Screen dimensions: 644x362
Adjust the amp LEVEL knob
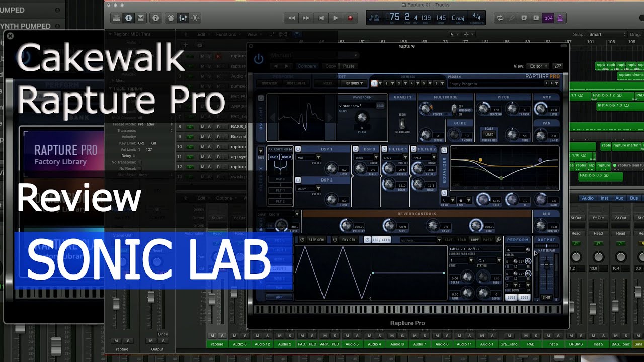click(541, 108)
